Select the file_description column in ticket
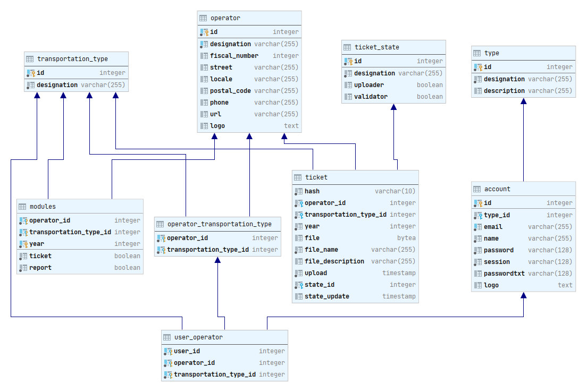587x392 pixels. (334, 261)
